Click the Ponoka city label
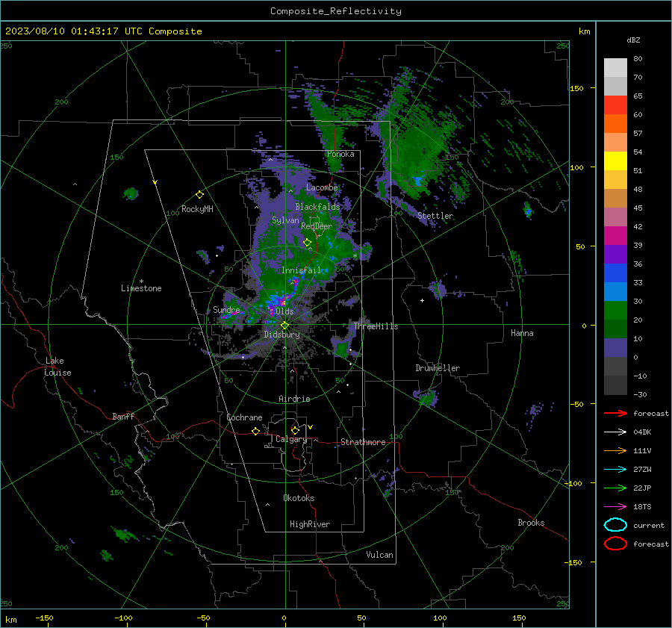Screen dimensions: 672x628 pyautogui.click(x=340, y=154)
